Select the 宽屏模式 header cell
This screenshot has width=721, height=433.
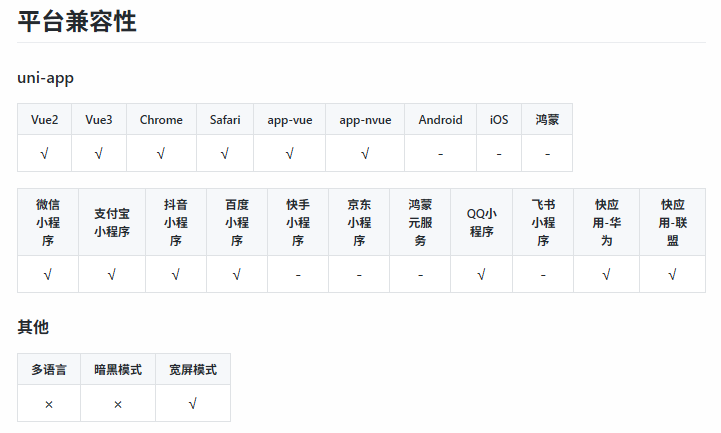193,370
